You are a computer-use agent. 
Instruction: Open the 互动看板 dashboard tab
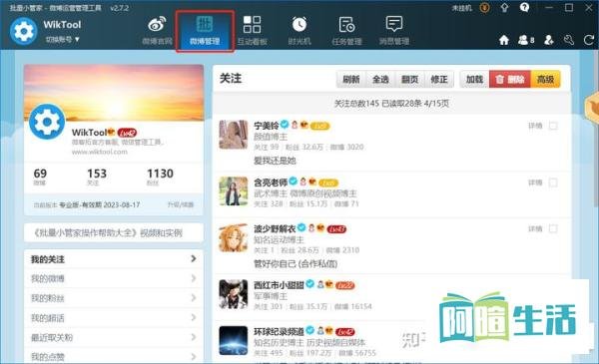[x=253, y=31]
